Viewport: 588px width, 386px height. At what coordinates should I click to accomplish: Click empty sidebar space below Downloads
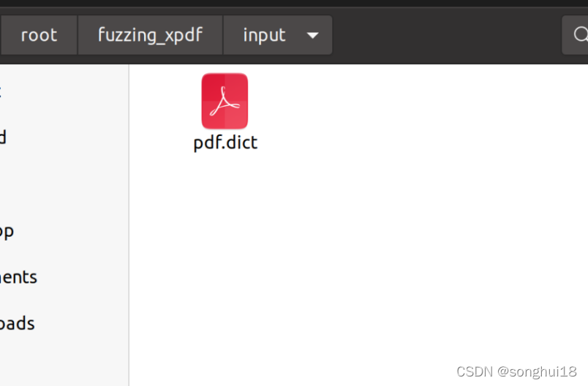pos(64,360)
